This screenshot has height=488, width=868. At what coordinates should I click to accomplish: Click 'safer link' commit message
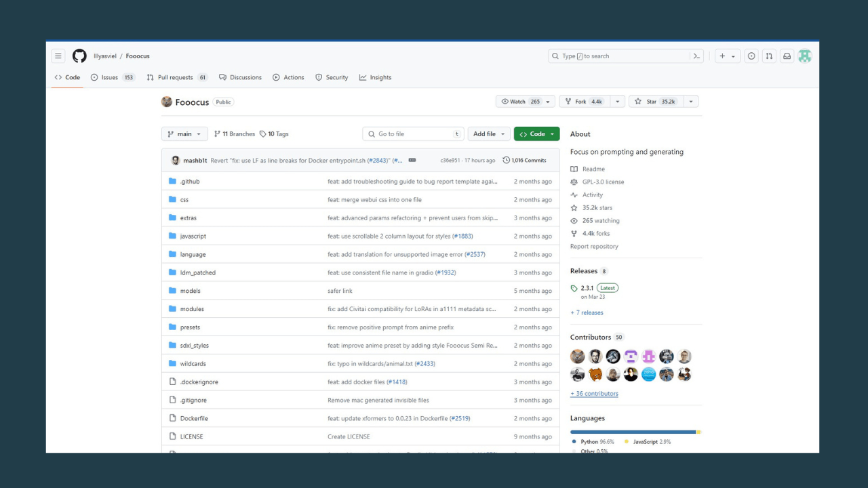(x=340, y=291)
